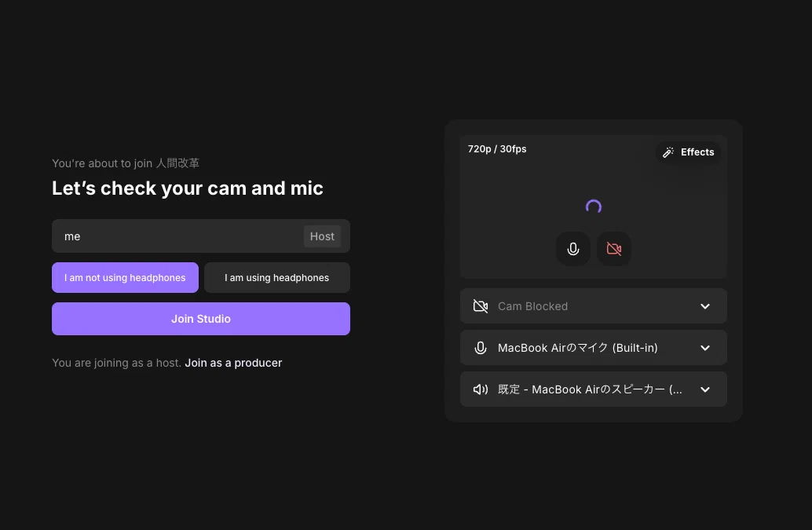
Task: Open the Cam Blocked camera dropdown
Action: [x=594, y=306]
